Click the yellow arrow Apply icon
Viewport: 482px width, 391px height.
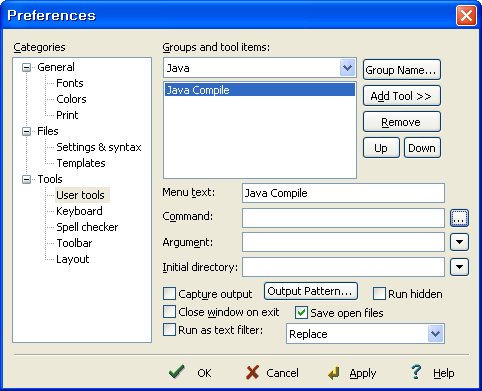pyautogui.click(x=334, y=373)
